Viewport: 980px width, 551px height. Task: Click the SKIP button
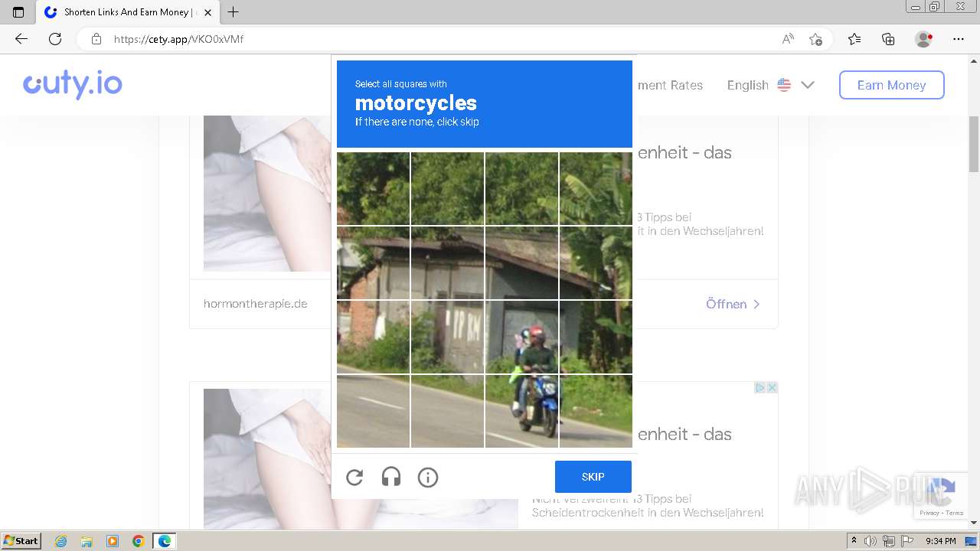point(593,477)
